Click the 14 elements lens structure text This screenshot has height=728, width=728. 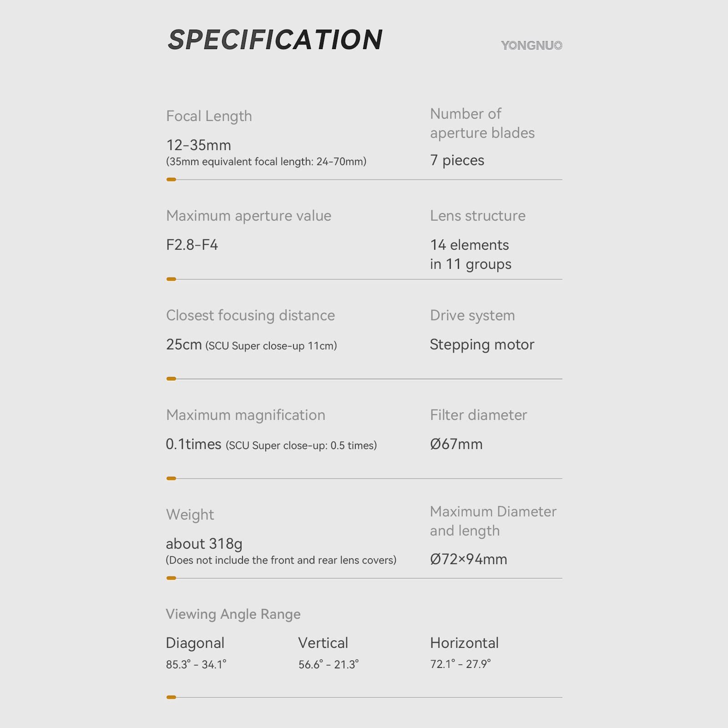point(470,245)
